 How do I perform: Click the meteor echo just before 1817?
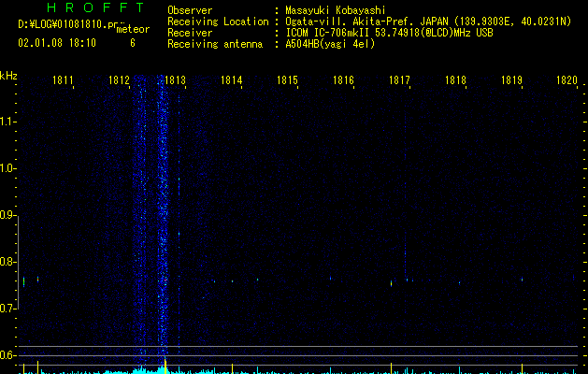click(x=391, y=283)
